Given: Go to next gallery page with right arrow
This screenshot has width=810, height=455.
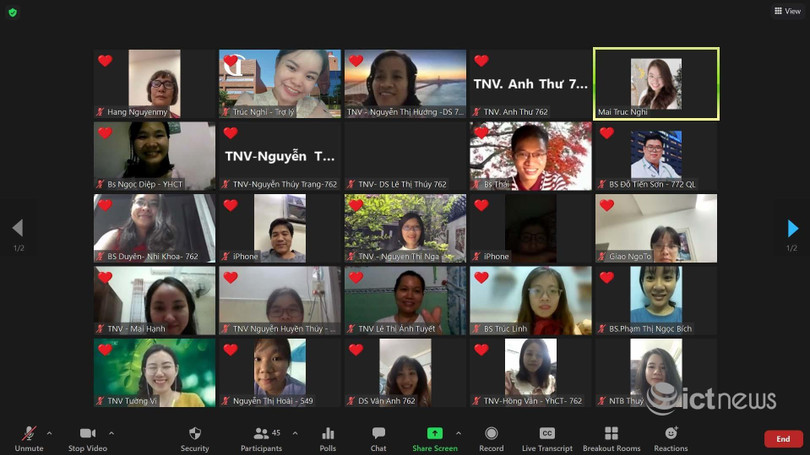Looking at the screenshot, I should pos(792,229).
